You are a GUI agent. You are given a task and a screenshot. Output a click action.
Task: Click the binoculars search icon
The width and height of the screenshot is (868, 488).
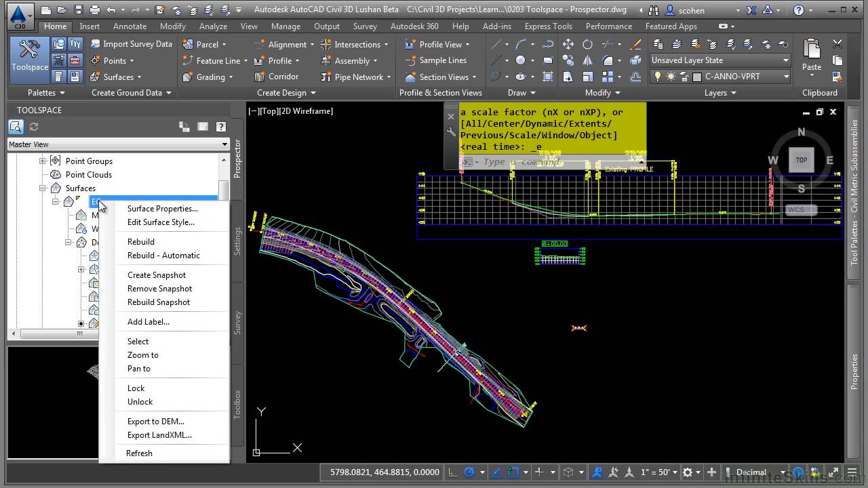(x=653, y=9)
